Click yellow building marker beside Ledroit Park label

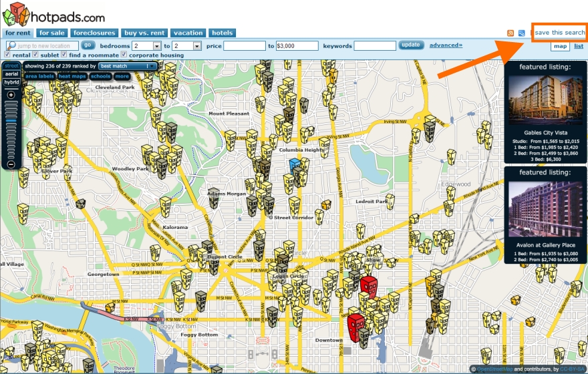pyautogui.click(x=390, y=202)
